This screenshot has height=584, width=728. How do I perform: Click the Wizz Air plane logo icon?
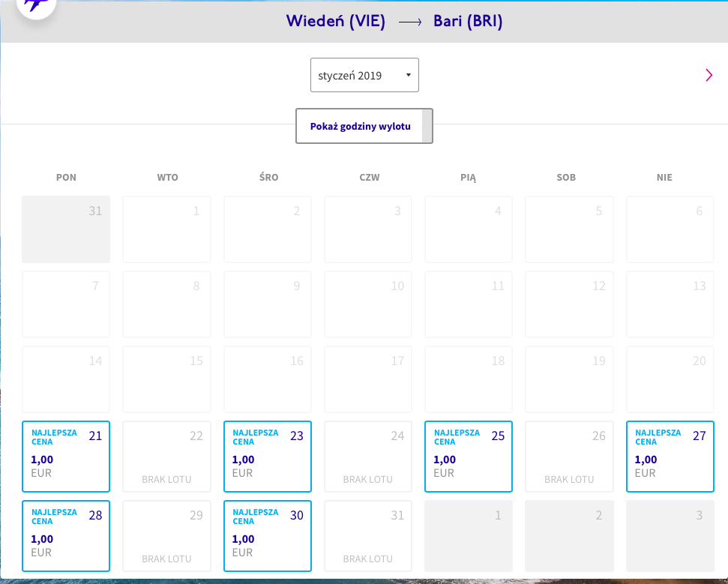[36, 4]
